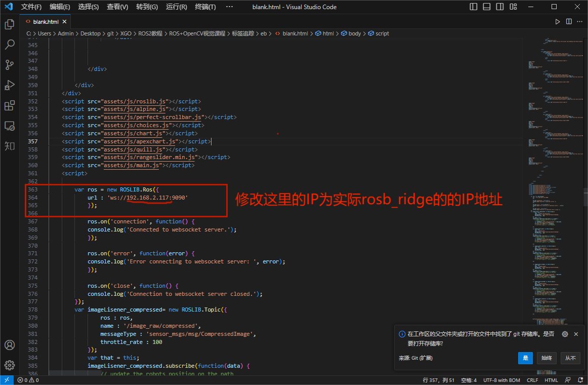Close the blank.html editor tab
Image resolution: width=588 pixels, height=385 pixels.
(64, 22)
